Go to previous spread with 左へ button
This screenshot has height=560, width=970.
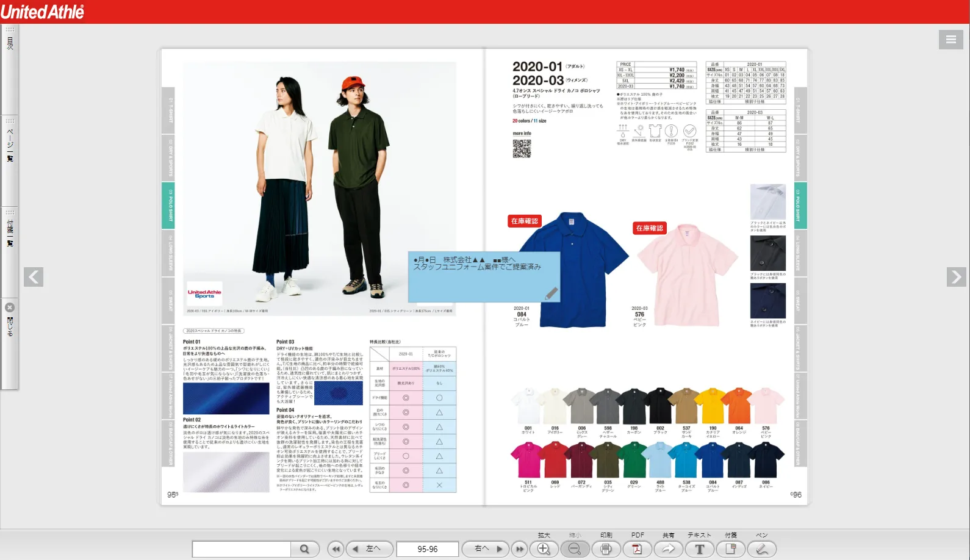coord(368,549)
